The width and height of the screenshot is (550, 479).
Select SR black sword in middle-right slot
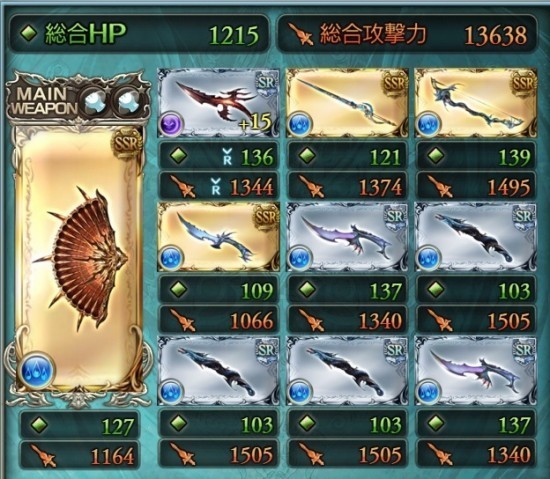tap(476, 237)
